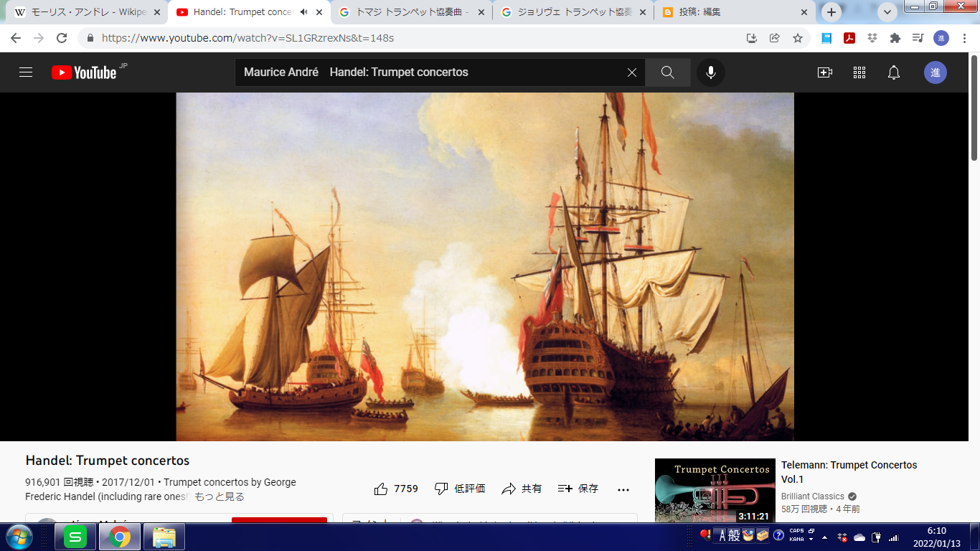Viewport: 980px width, 551px height.
Task: Open the Dropbox extension icon
Action: pos(872,38)
